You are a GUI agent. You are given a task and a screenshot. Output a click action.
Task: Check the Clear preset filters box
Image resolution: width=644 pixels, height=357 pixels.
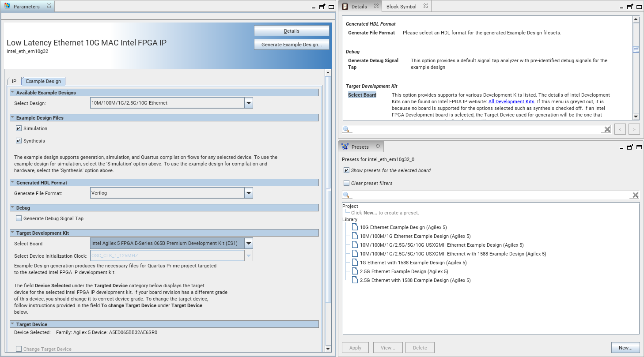347,183
